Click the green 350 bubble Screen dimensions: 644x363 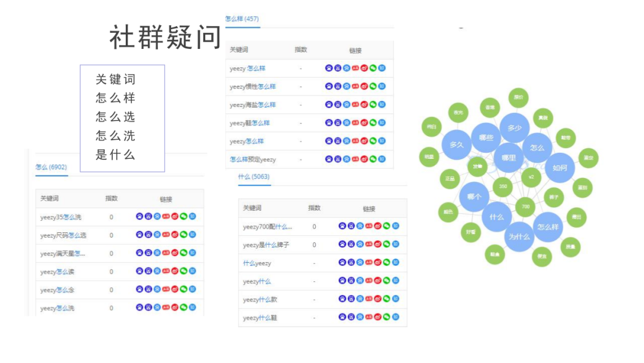[503, 187]
